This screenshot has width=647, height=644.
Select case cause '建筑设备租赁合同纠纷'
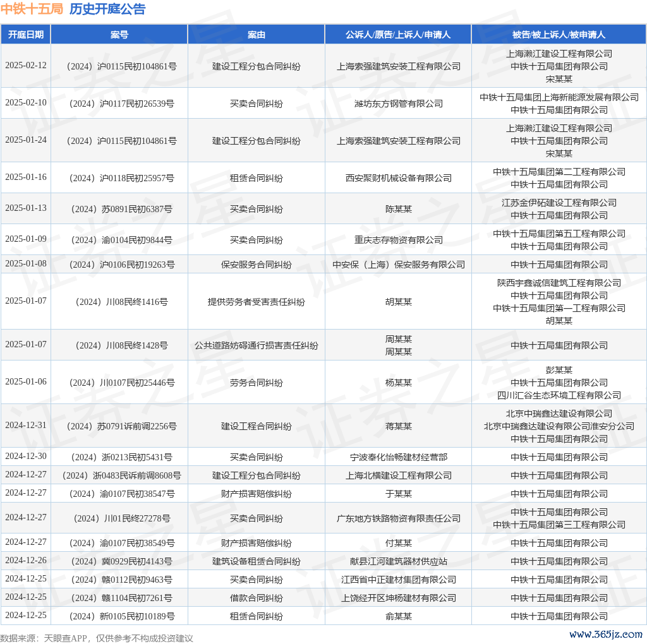pyautogui.click(x=257, y=561)
